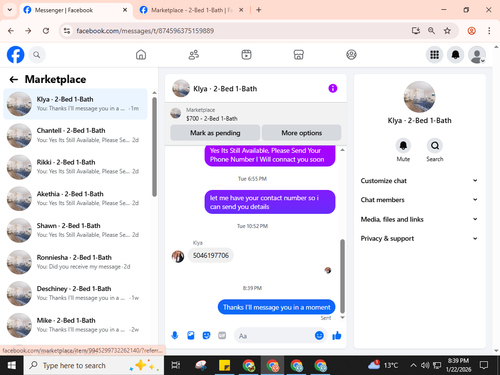The width and height of the screenshot is (500, 375).
Task: Open the Notifications bell in header
Action: pos(456,55)
